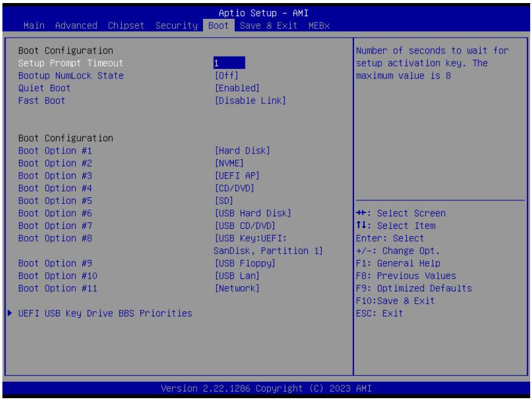532x400 pixels.
Task: Open Boot Option #2 [NVME] dropdown
Action: click(x=229, y=163)
